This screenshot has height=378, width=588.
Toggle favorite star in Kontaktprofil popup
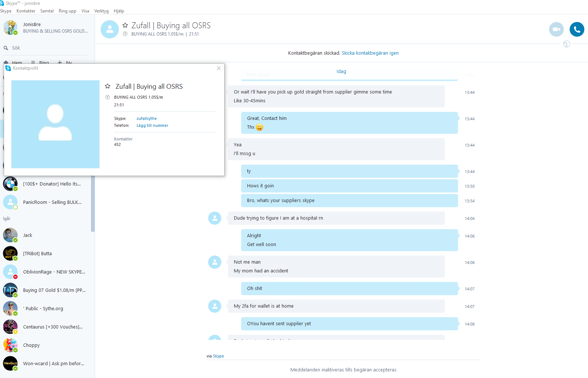click(108, 86)
